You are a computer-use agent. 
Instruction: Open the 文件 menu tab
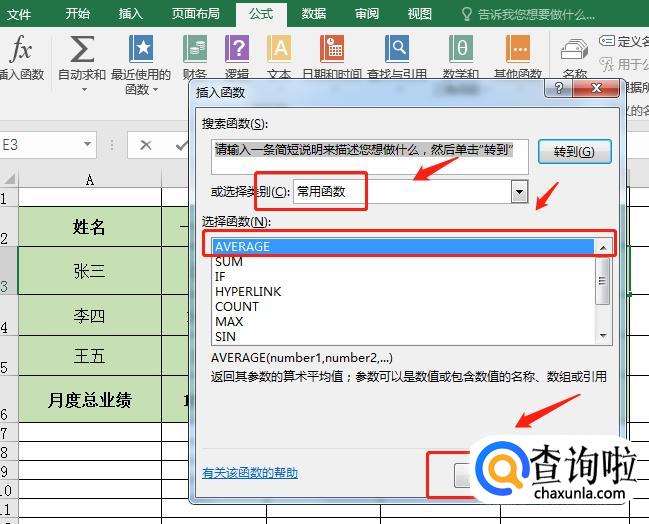click(19, 14)
